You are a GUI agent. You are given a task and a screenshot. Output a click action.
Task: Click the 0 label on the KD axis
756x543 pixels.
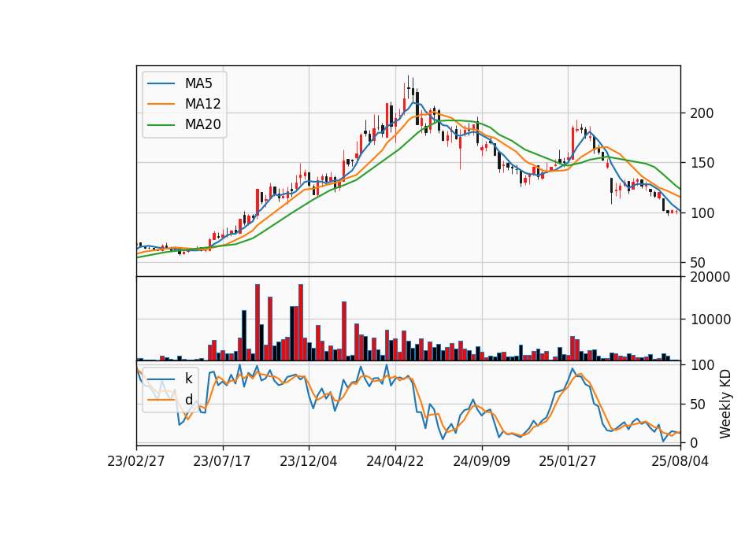695,442
